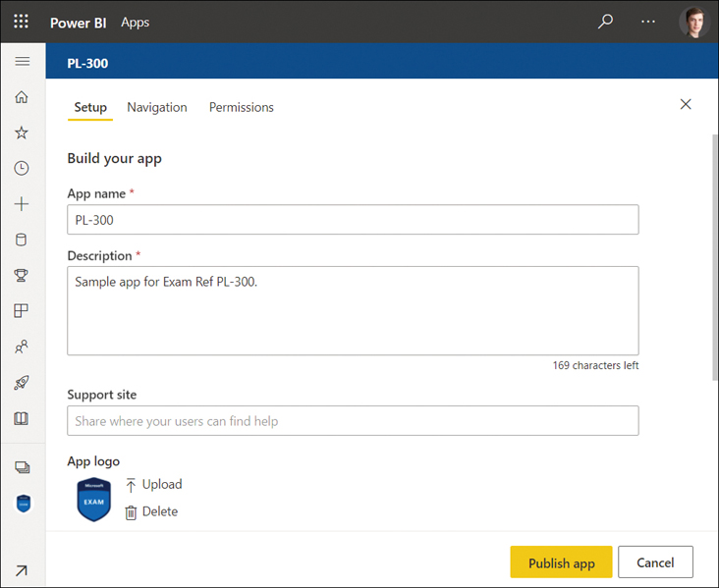Cancel app setup
Screen dimensions: 719x588
[x=655, y=561]
